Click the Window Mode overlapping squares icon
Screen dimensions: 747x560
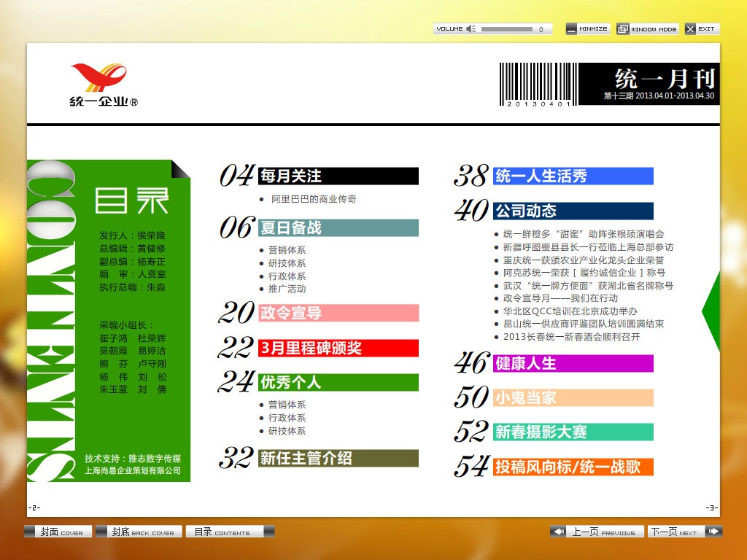(623, 29)
